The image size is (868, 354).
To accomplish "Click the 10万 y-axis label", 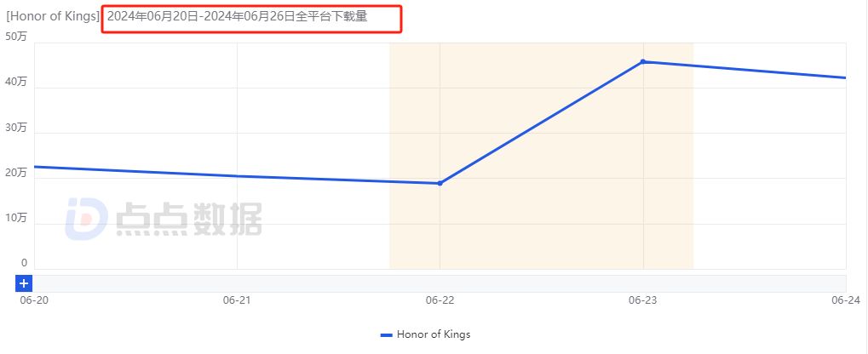I will pos(16,218).
